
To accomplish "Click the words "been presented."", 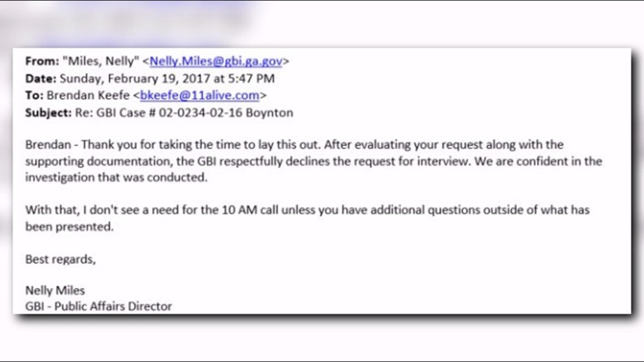I will 69,226.
